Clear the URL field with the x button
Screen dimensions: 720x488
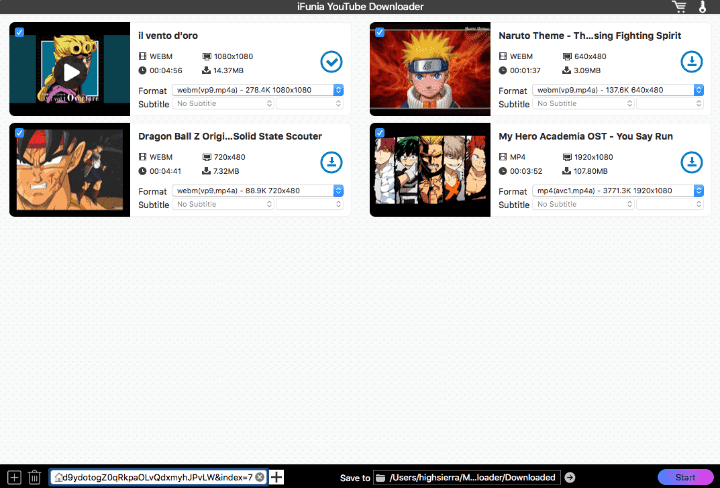(x=260, y=478)
